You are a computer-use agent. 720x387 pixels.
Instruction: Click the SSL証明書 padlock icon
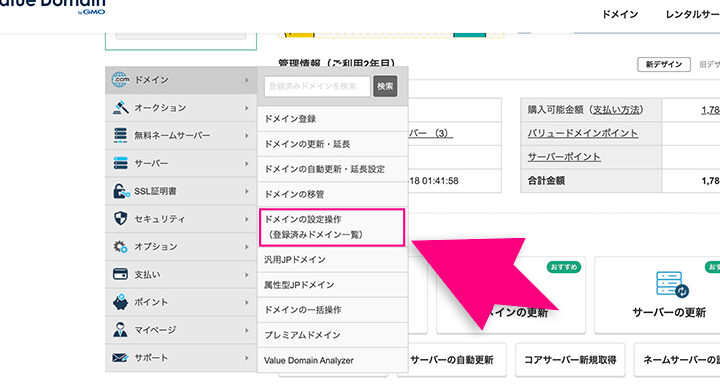click(x=121, y=191)
